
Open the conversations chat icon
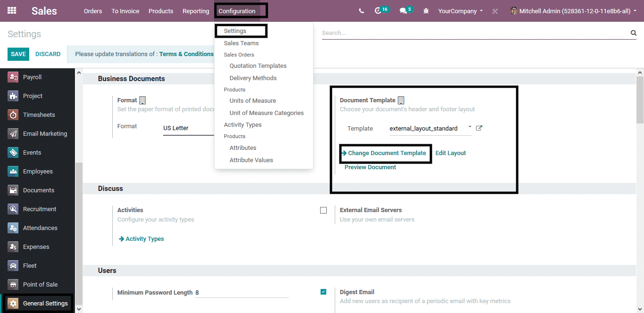(x=403, y=11)
